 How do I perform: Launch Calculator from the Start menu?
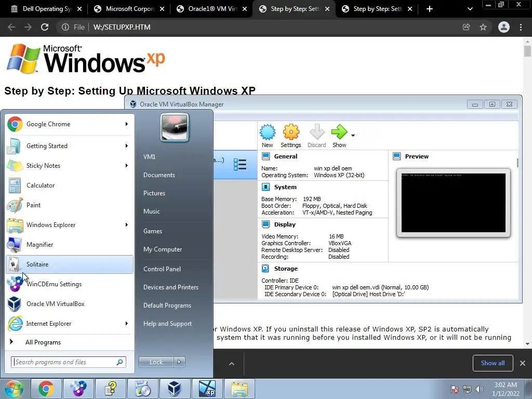tap(69, 185)
